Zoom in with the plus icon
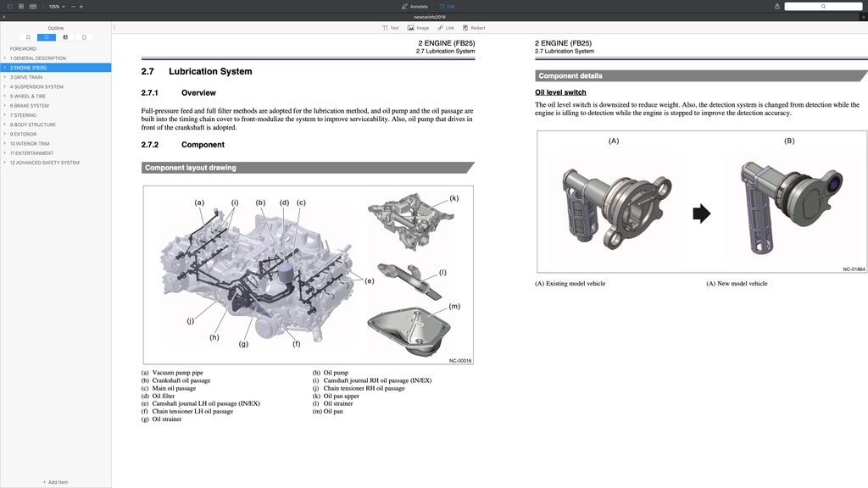This screenshot has width=868, height=488. (81, 6)
